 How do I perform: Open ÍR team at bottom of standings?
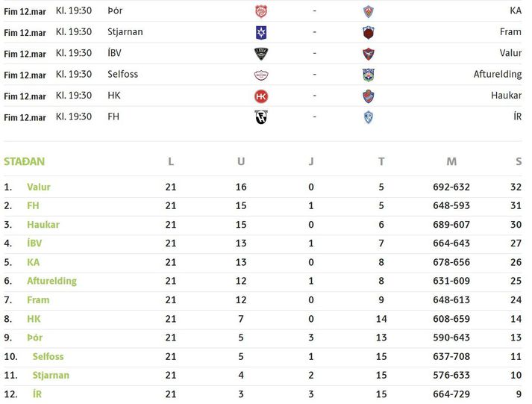(x=37, y=394)
